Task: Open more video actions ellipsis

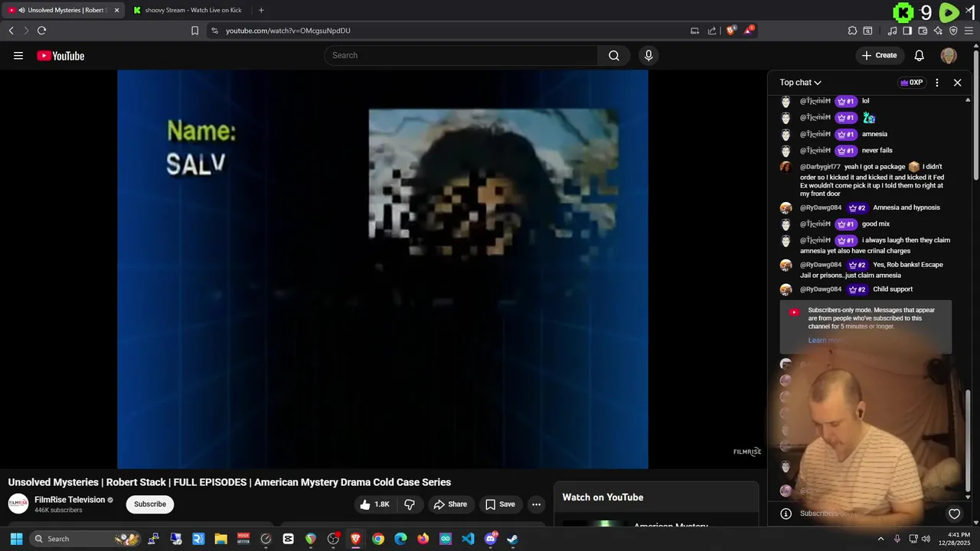Action: click(537, 504)
